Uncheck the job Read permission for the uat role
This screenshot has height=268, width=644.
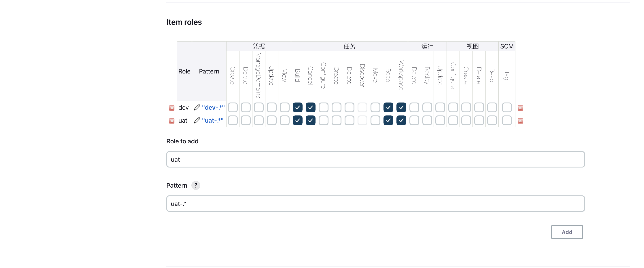point(388,120)
